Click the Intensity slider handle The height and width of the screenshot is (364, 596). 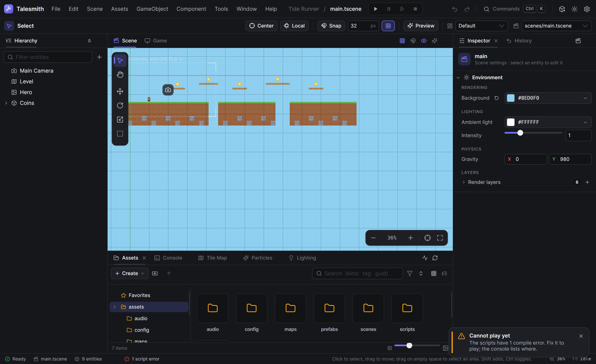click(x=520, y=133)
